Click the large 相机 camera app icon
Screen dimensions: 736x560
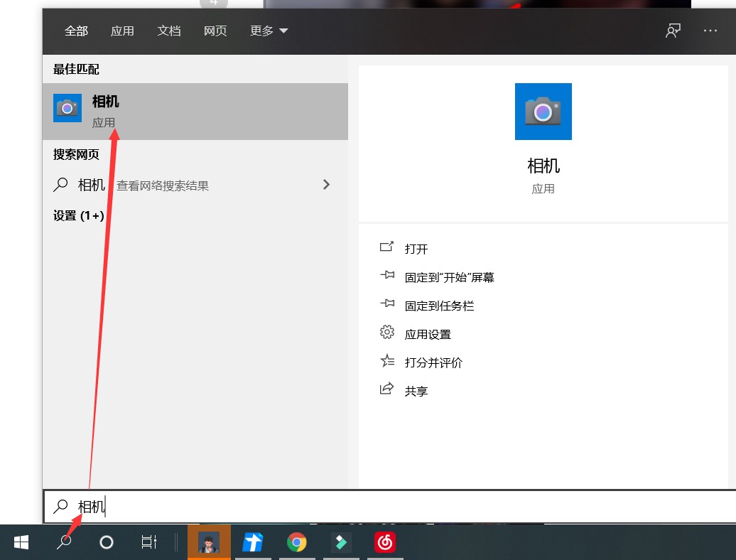[x=543, y=112]
